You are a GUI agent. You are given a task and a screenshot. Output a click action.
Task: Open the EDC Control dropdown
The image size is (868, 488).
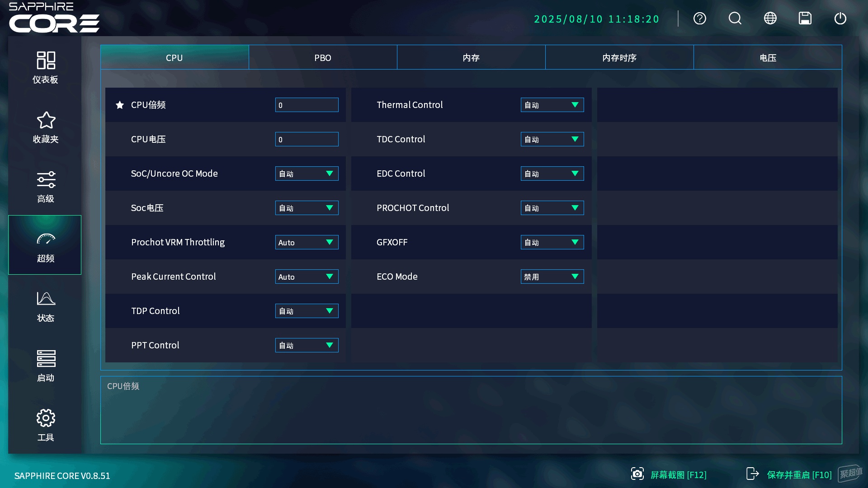[552, 174]
